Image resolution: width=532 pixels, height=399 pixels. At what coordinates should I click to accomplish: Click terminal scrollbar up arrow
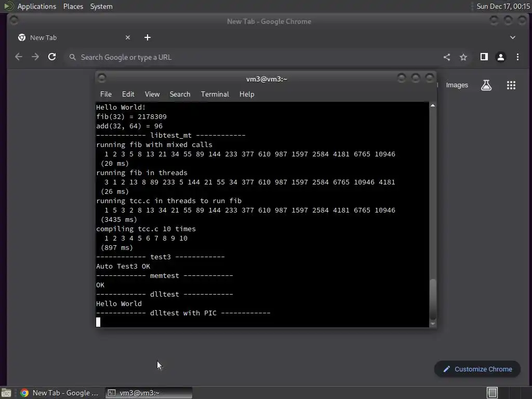point(433,105)
